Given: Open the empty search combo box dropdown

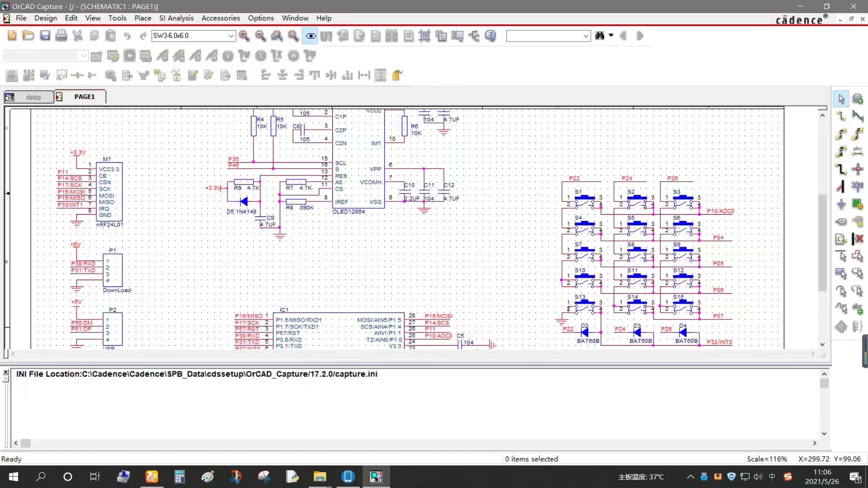Looking at the screenshot, I should click(586, 36).
